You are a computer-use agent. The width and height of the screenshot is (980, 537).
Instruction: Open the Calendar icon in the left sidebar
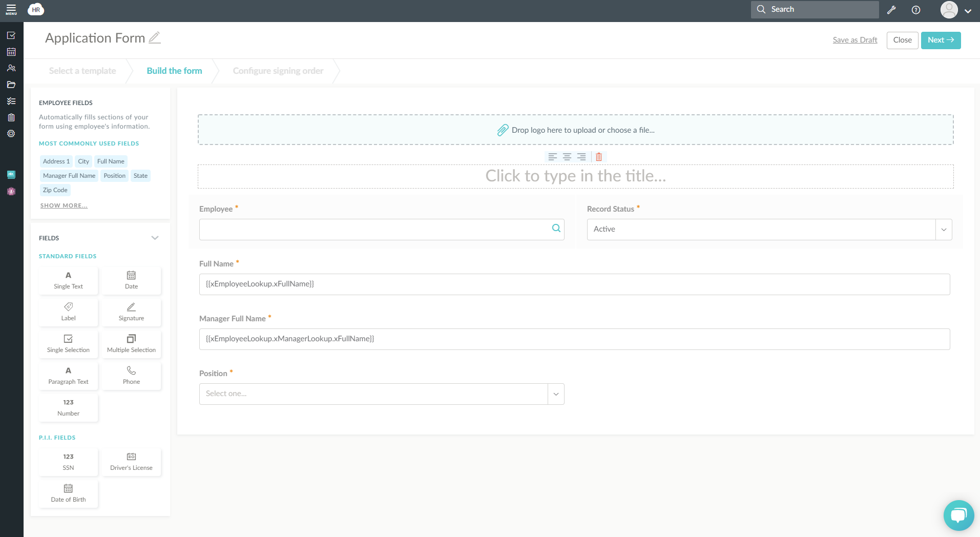[x=11, y=51]
